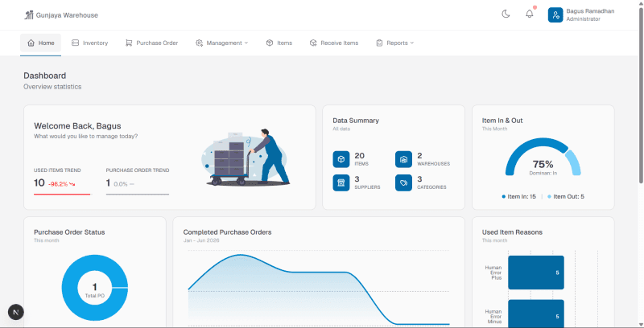Click the Items box icon
The width and height of the screenshot is (644, 328).
click(270, 43)
